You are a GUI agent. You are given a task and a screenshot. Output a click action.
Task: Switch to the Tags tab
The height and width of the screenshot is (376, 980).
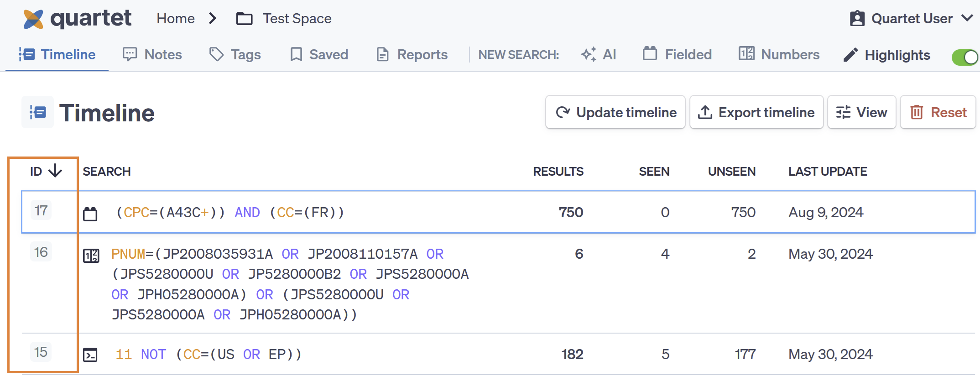click(x=235, y=55)
